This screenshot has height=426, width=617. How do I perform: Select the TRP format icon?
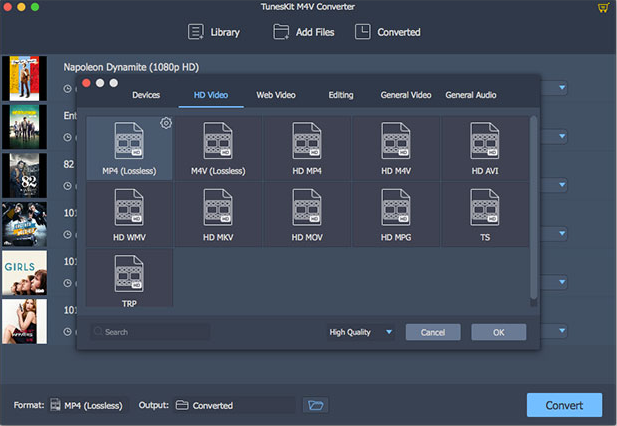coord(129,274)
